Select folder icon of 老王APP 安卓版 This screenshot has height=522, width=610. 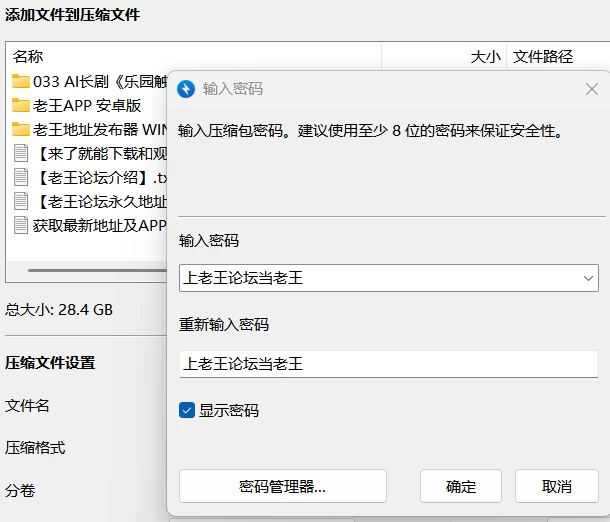tap(21, 105)
